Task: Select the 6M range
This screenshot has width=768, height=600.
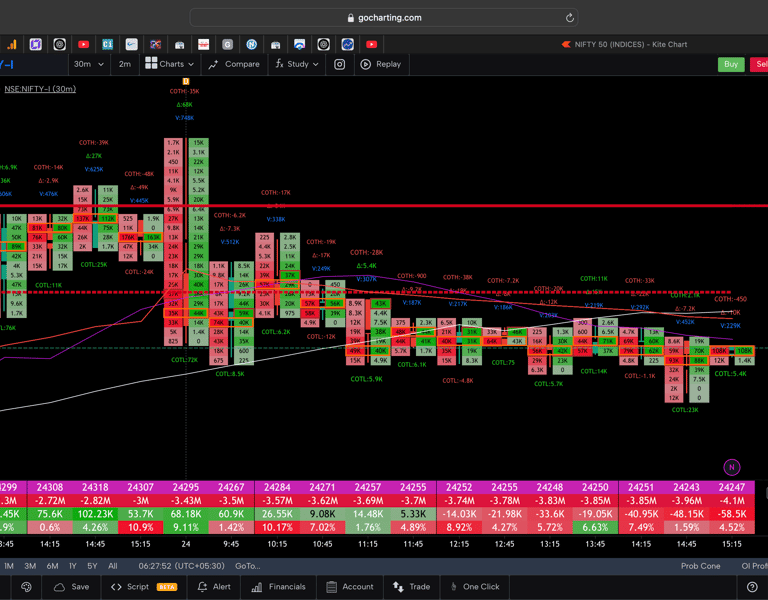Action: tap(52, 566)
